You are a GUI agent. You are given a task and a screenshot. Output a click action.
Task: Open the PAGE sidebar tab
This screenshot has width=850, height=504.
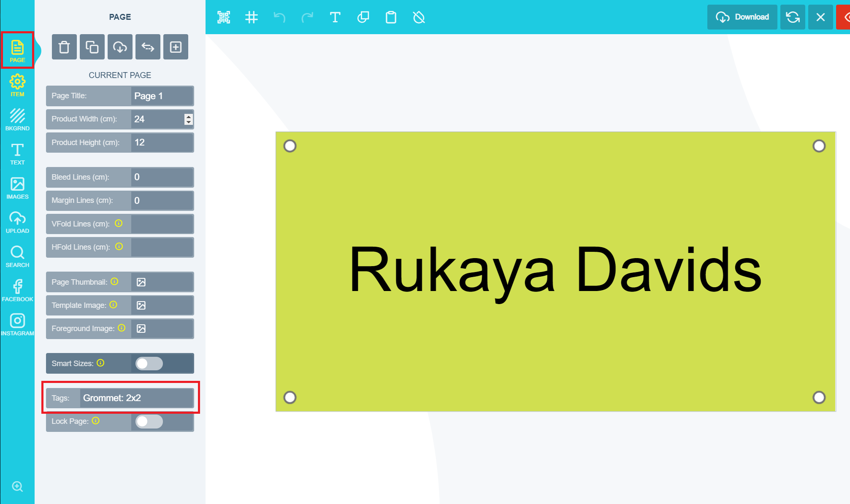tap(17, 51)
